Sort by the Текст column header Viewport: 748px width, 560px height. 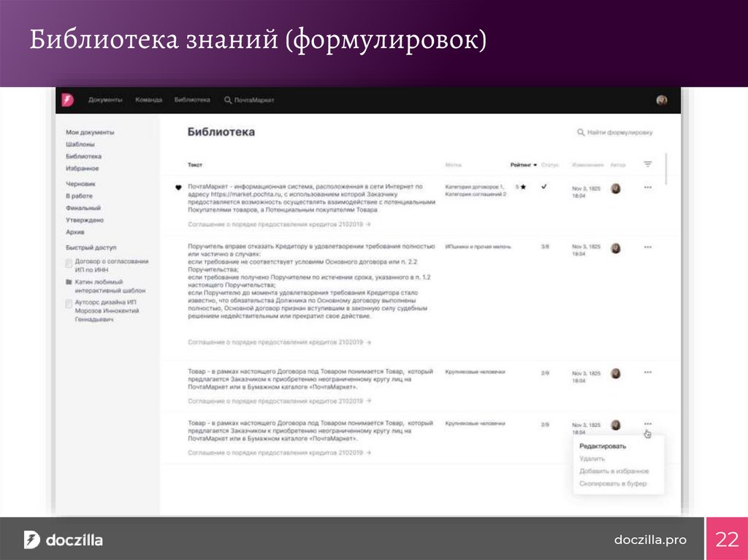point(195,164)
